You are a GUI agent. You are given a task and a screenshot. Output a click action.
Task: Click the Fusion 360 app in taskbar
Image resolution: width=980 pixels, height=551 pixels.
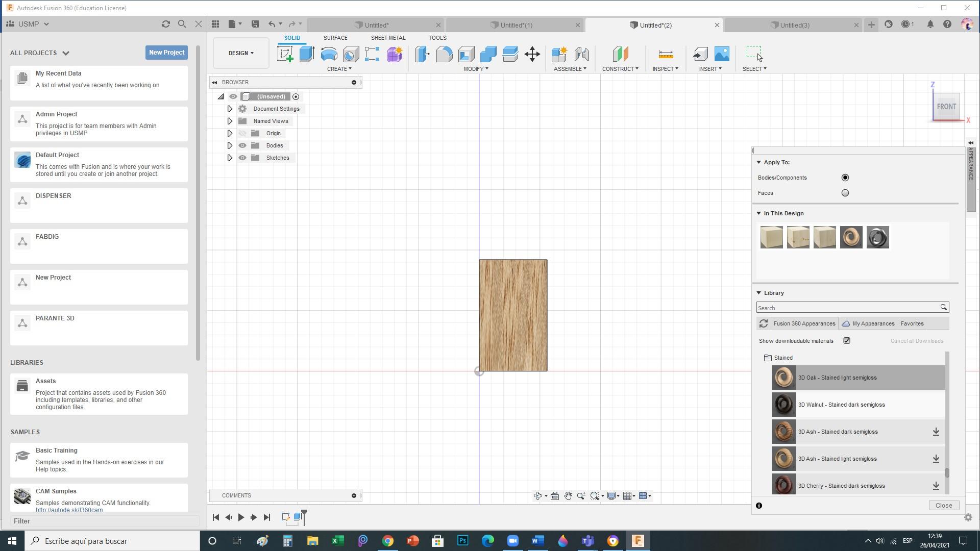coord(638,541)
